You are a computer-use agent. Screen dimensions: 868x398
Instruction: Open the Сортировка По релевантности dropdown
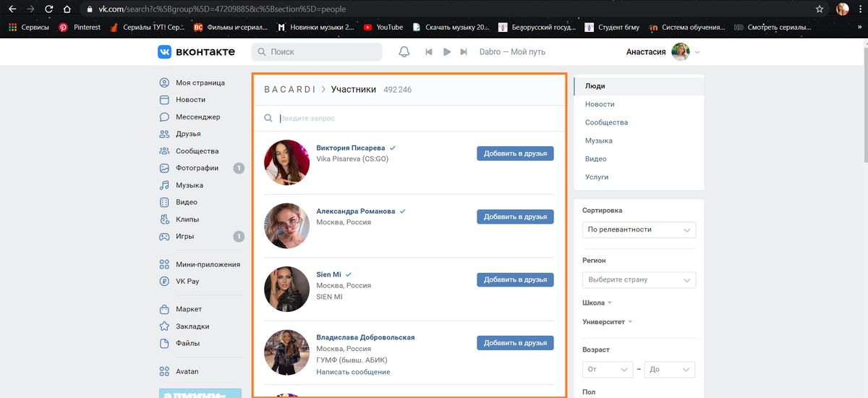click(639, 229)
